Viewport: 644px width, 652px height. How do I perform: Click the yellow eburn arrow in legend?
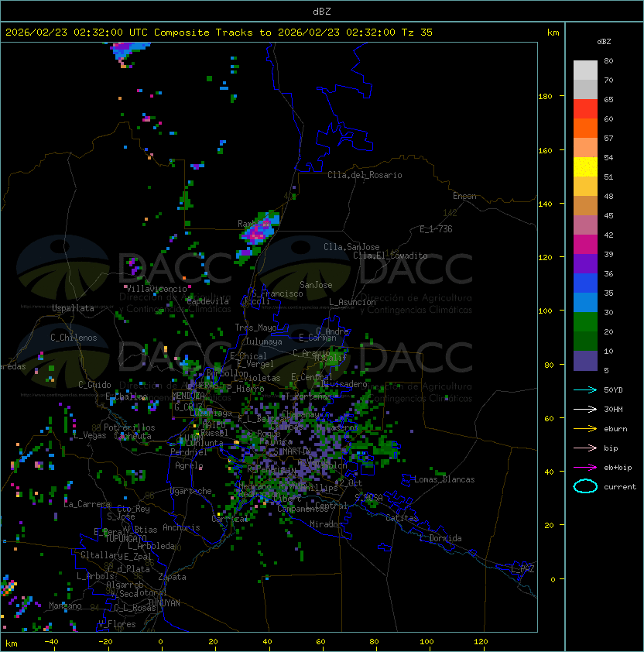pos(585,429)
